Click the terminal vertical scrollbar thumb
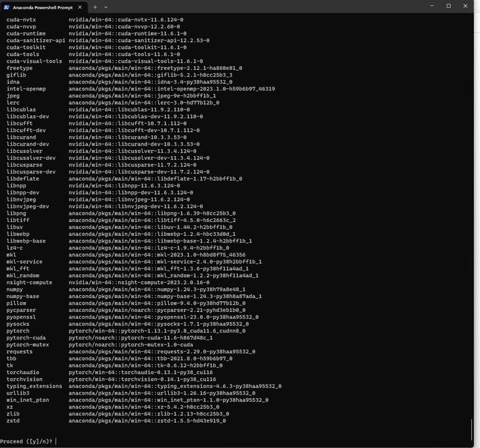The height and width of the screenshot is (448, 480). (x=471, y=429)
